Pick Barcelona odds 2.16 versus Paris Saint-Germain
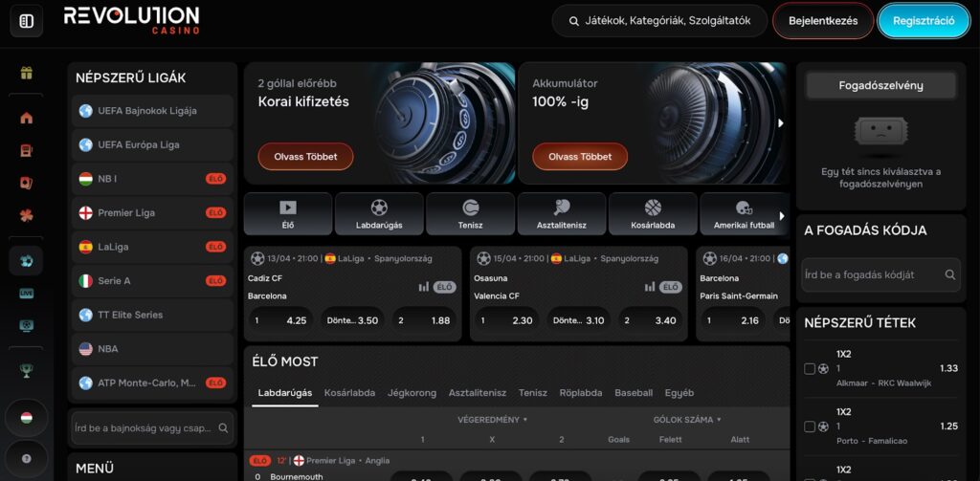Image resolution: width=980 pixels, height=481 pixels. [x=731, y=320]
